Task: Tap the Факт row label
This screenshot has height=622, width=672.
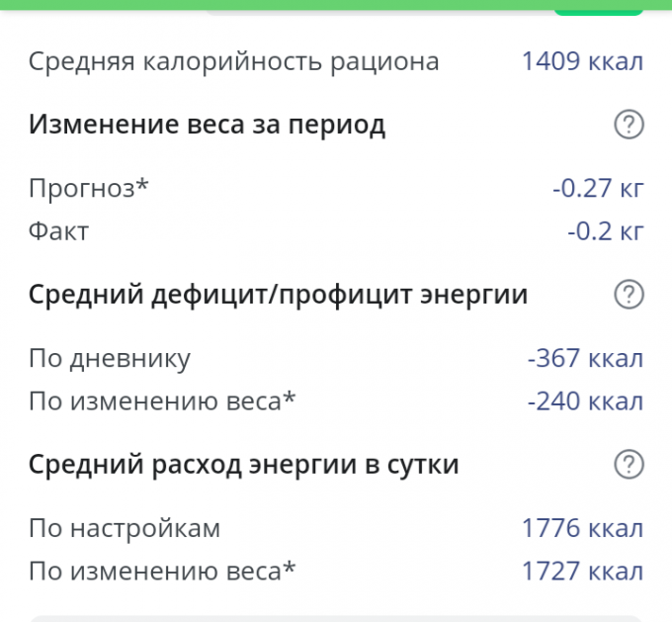Action: pos(59,231)
